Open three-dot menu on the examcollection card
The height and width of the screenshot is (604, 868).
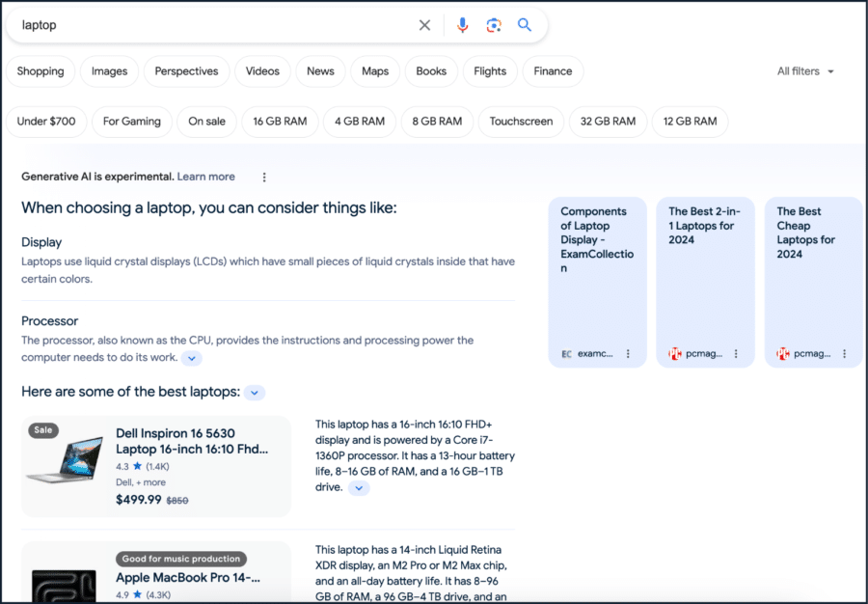pos(628,354)
